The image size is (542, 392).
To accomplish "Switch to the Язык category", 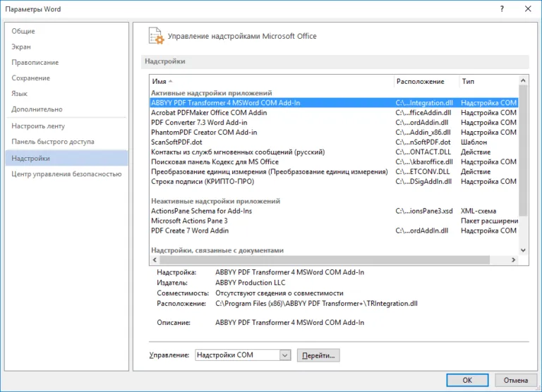I will [66, 94].
